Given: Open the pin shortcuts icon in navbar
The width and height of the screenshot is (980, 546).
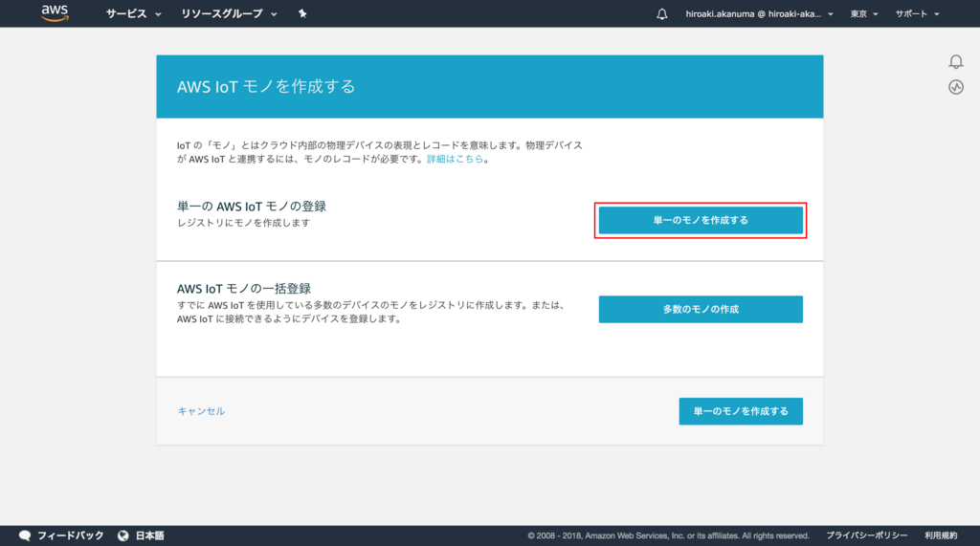Looking at the screenshot, I should click(x=302, y=13).
